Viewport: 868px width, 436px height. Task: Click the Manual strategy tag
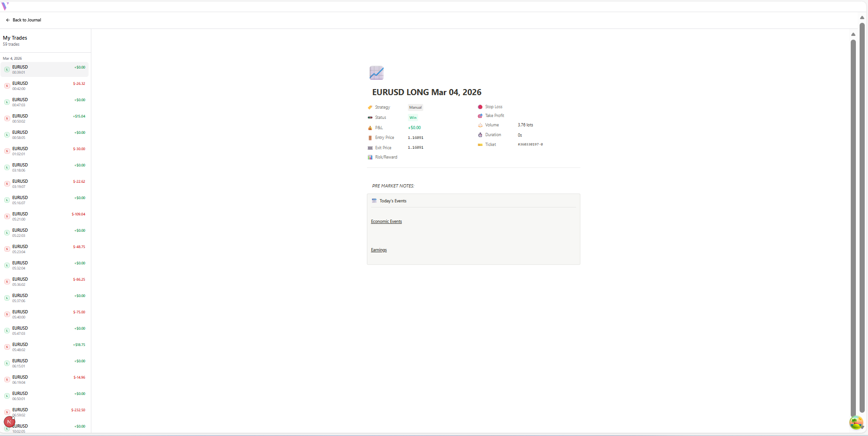point(415,107)
